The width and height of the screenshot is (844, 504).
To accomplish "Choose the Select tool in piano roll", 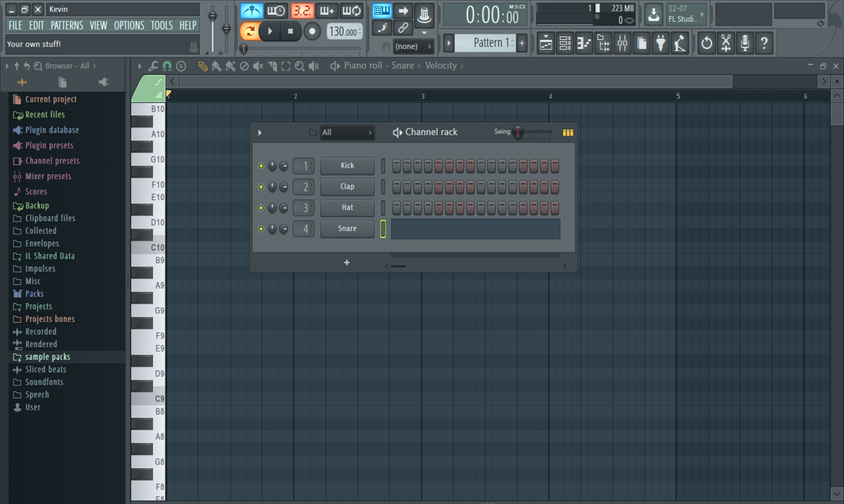I will click(286, 66).
